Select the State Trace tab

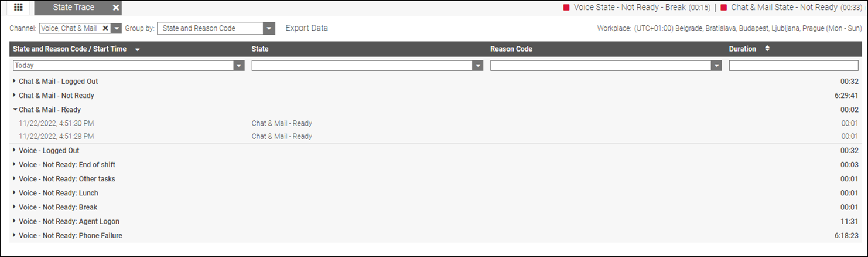click(73, 8)
